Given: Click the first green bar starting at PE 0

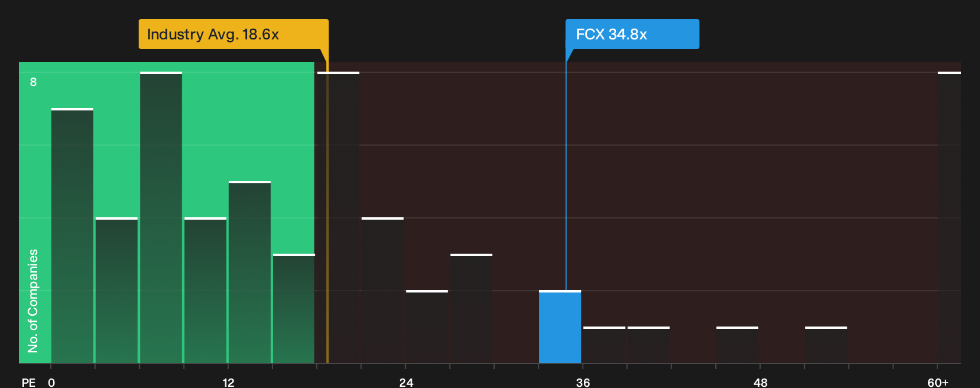Looking at the screenshot, I should coord(72,236).
